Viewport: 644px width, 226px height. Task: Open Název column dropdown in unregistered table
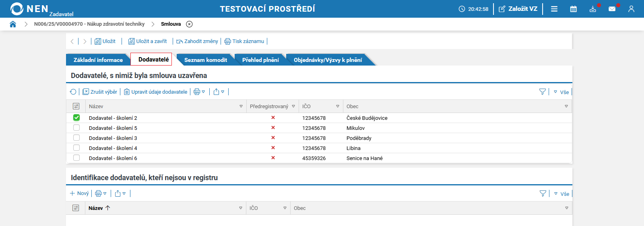(x=241, y=208)
